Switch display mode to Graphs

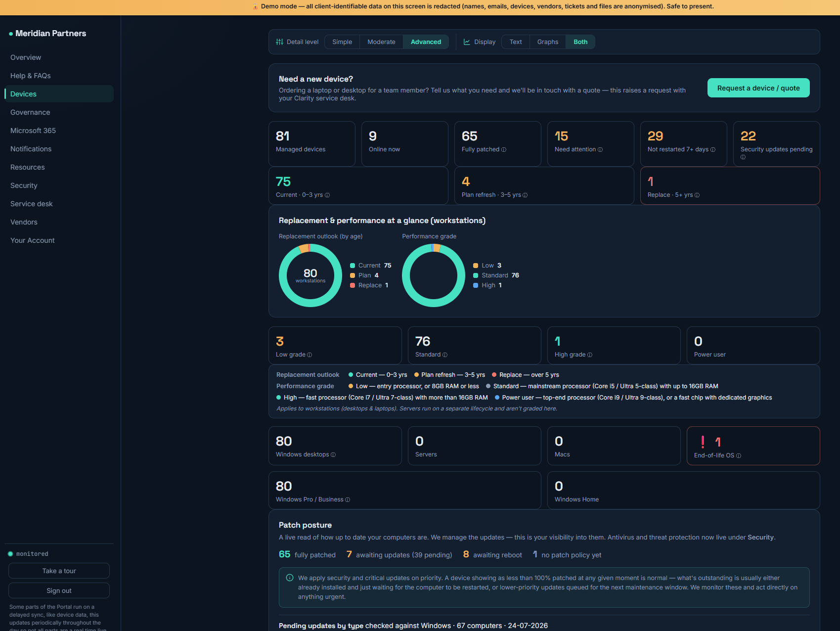click(548, 42)
